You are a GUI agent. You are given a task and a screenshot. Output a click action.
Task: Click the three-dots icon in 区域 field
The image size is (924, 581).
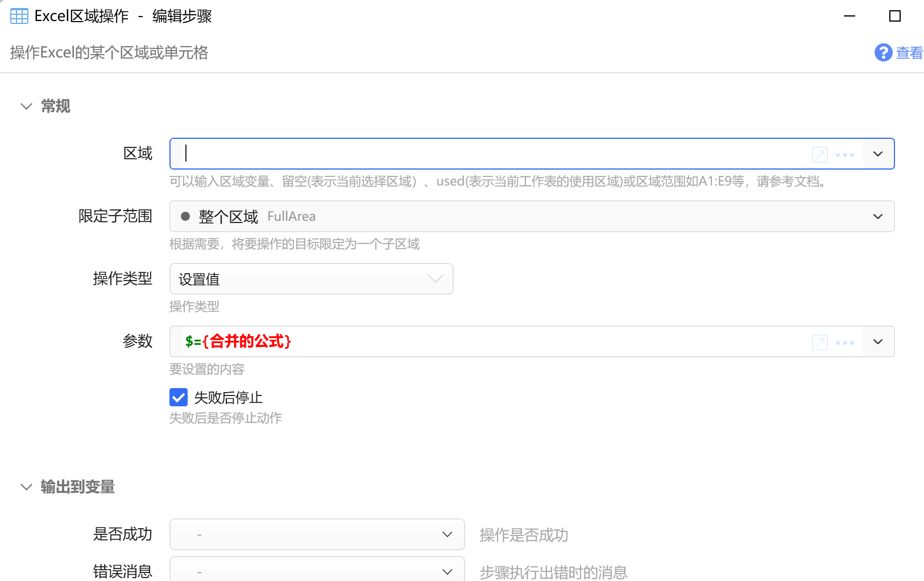tap(845, 155)
